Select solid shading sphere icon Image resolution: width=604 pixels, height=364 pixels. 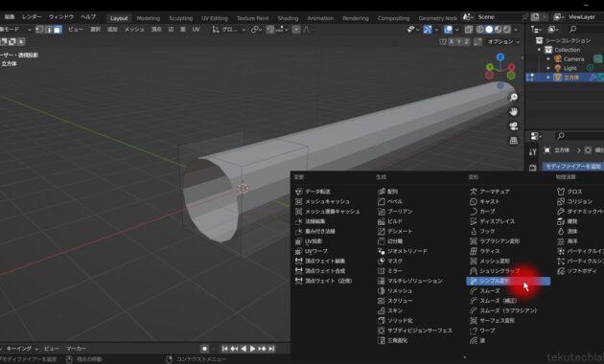click(489, 30)
